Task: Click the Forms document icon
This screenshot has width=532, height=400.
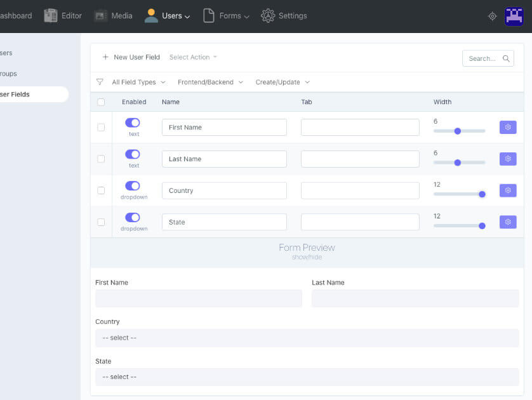Action: click(209, 16)
